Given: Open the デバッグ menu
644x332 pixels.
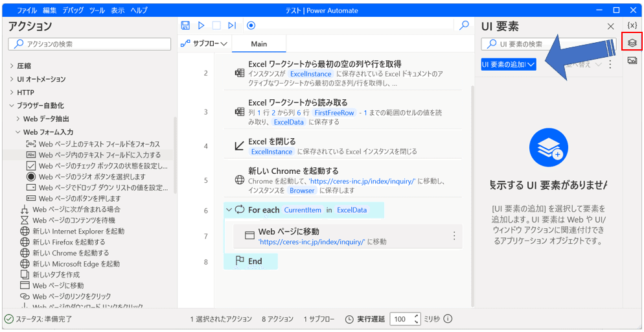Looking at the screenshot, I should click(x=72, y=10).
